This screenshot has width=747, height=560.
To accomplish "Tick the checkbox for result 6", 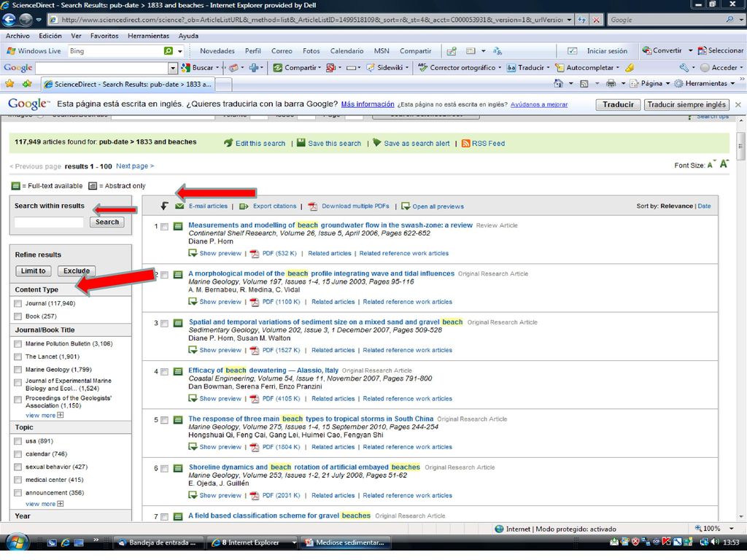I will (164, 469).
